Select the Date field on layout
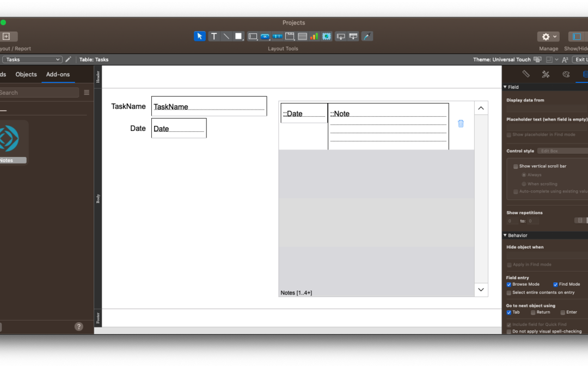 click(179, 128)
